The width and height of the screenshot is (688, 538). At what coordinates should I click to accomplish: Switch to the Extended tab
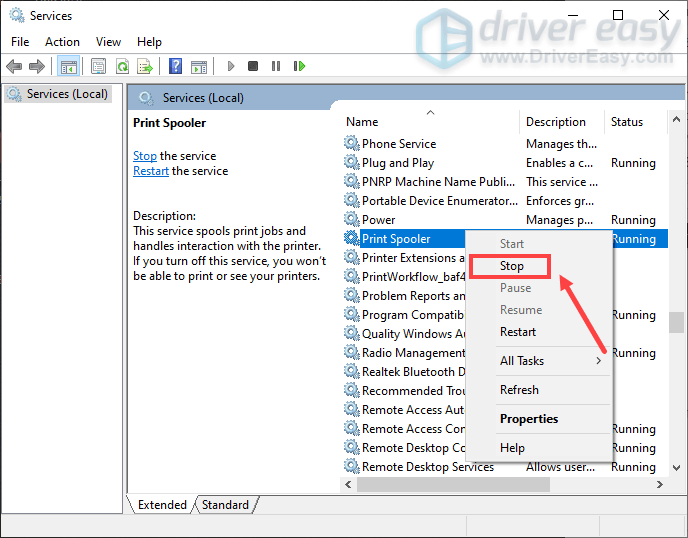click(162, 505)
